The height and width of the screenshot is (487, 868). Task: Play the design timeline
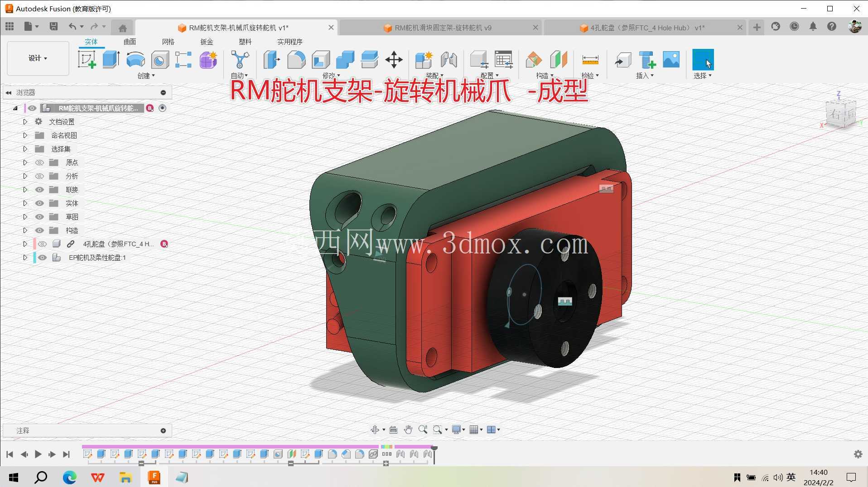click(38, 454)
